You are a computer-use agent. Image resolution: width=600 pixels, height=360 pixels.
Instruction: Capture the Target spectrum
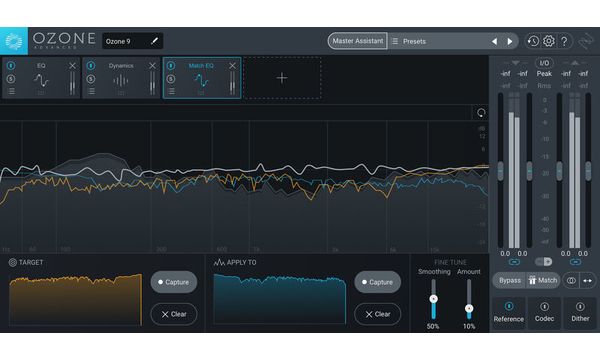pos(174,282)
